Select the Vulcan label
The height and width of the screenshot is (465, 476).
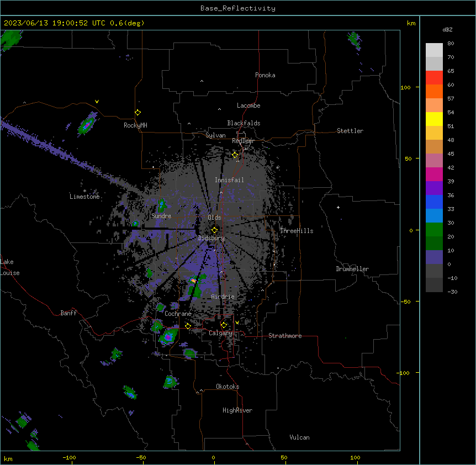[300, 437]
